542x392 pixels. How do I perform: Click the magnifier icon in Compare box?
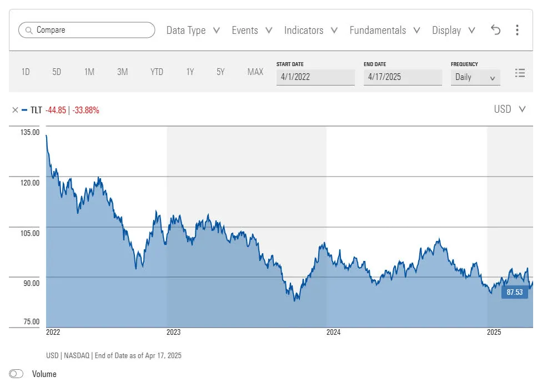[28, 30]
